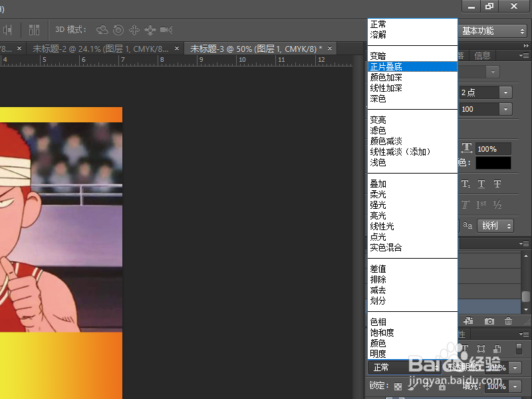Lock image pixels brush icon

tap(412, 386)
